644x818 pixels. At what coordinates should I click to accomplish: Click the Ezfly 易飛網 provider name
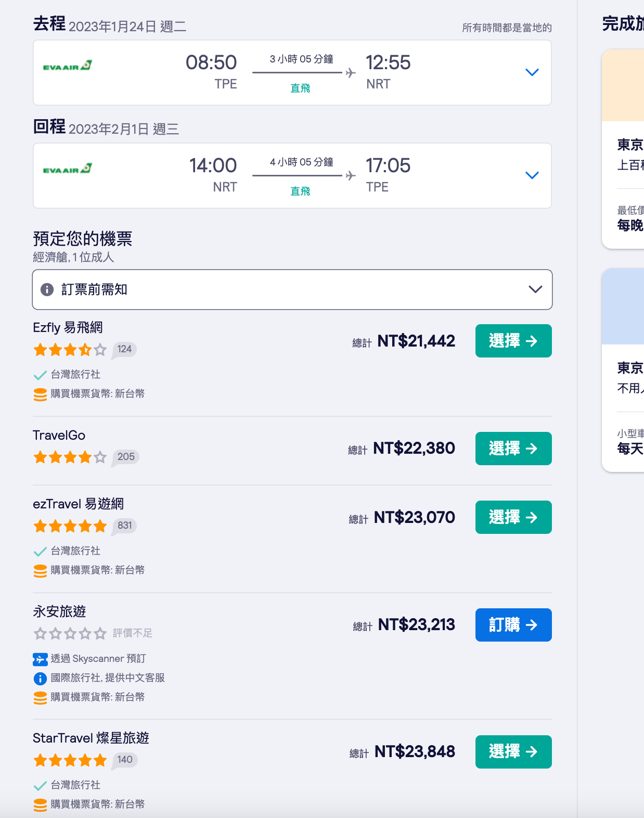(x=68, y=328)
